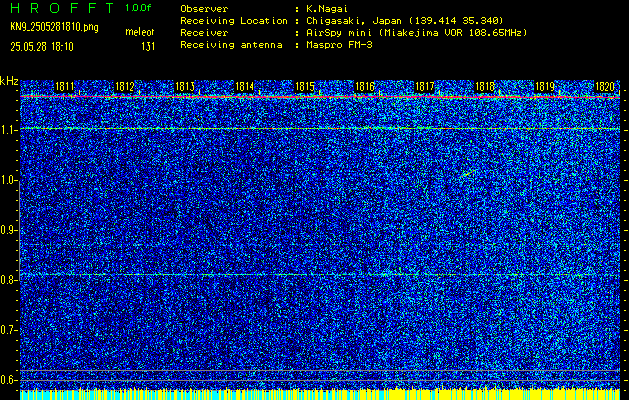Click frequency axis label 1.1
This screenshot has height=400, width=629.
tap(7, 130)
